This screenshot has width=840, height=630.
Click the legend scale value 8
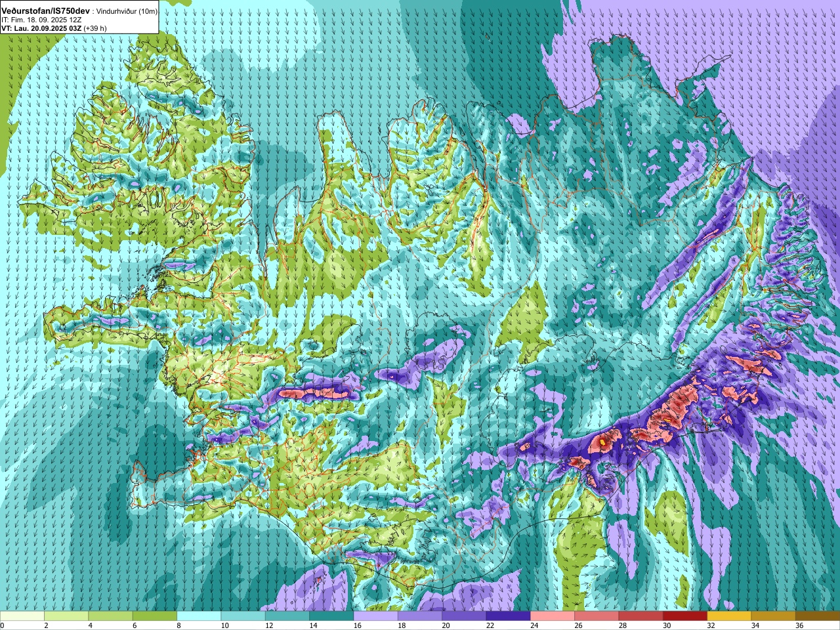point(179,625)
